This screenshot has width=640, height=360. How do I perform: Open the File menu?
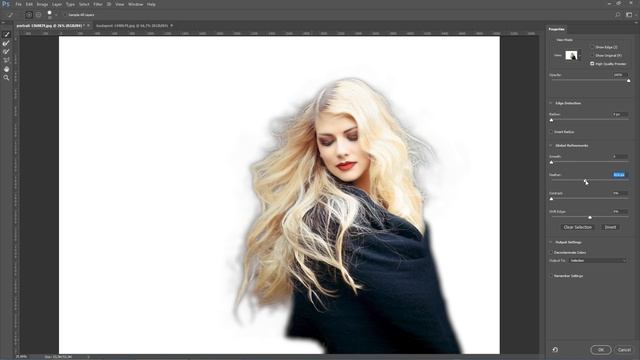(18, 4)
